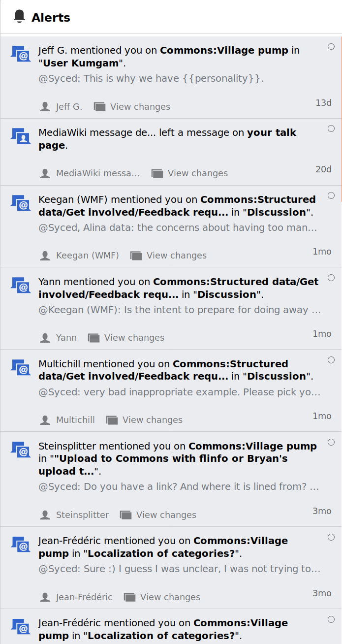342x644 pixels.
Task: Click the mention icon on Keegan (WMF)'s notification
Action: [x=20, y=203]
